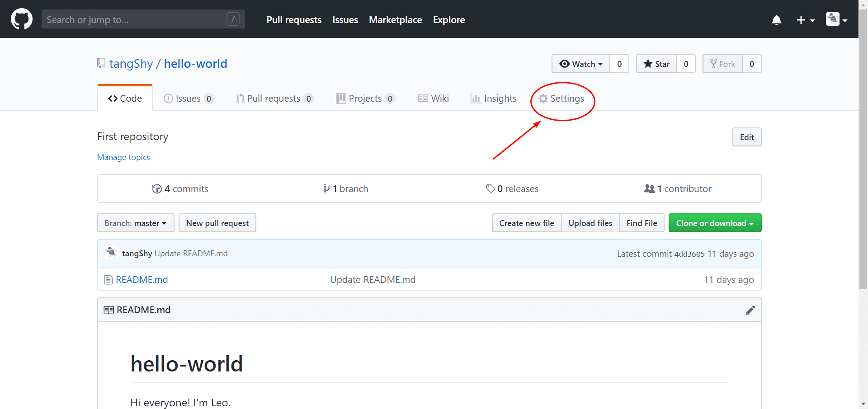Switch to the Insights tab
The height and width of the screenshot is (409, 868).
(x=493, y=98)
